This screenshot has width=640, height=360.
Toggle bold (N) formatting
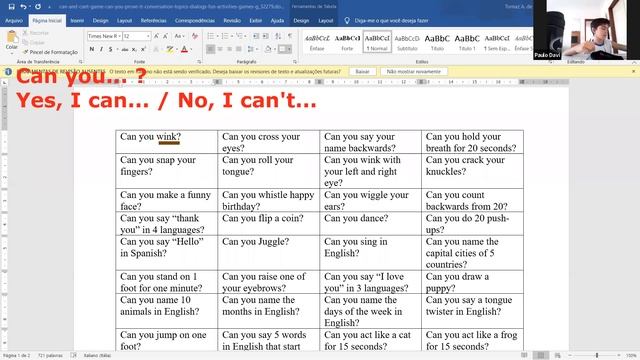pyautogui.click(x=92, y=49)
